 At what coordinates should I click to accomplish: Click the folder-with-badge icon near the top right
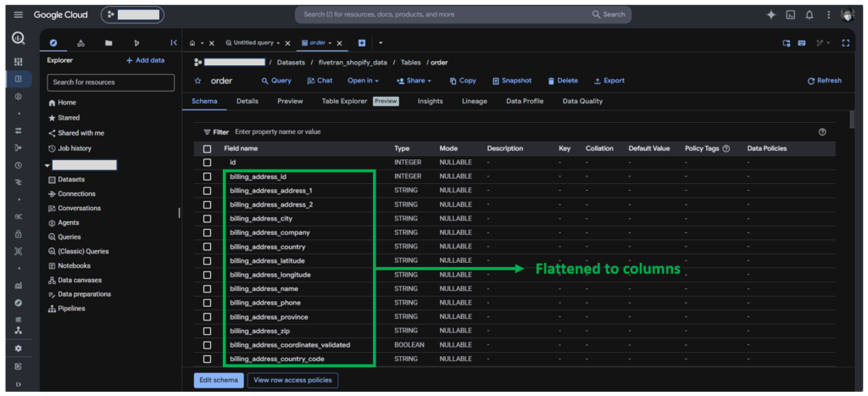coord(786,42)
